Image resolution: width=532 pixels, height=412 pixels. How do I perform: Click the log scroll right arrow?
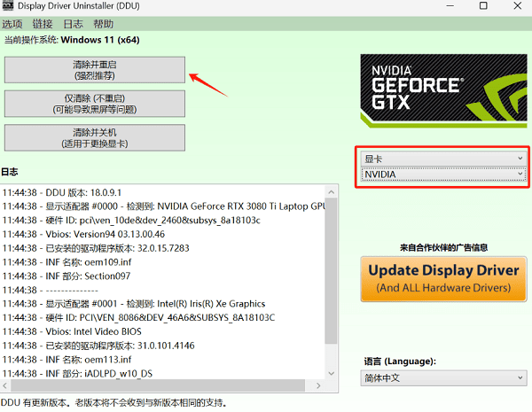(x=318, y=385)
